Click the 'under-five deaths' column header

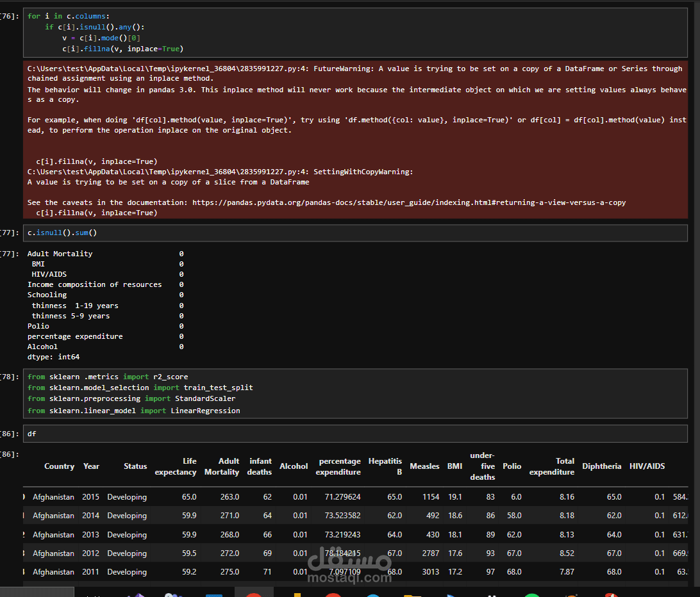pos(482,466)
